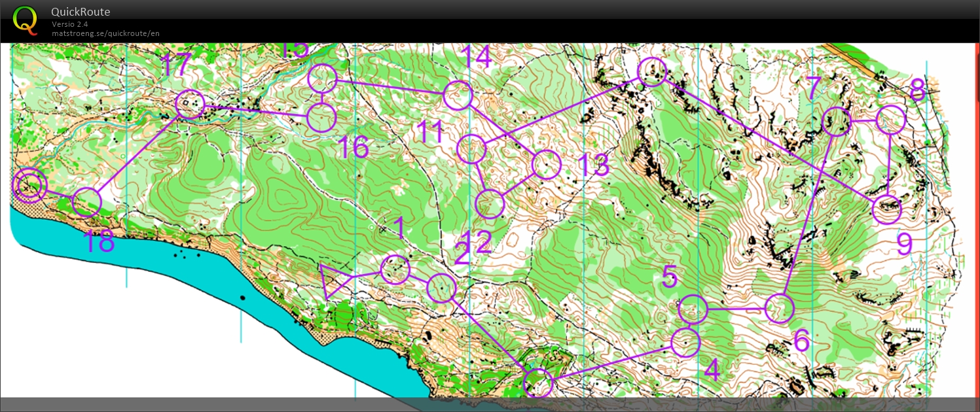Select the finish double-circle marker

29,186
